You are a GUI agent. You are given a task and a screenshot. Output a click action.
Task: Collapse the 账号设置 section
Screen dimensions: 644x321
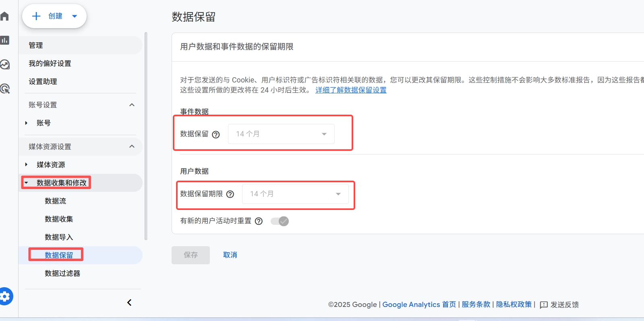click(132, 105)
